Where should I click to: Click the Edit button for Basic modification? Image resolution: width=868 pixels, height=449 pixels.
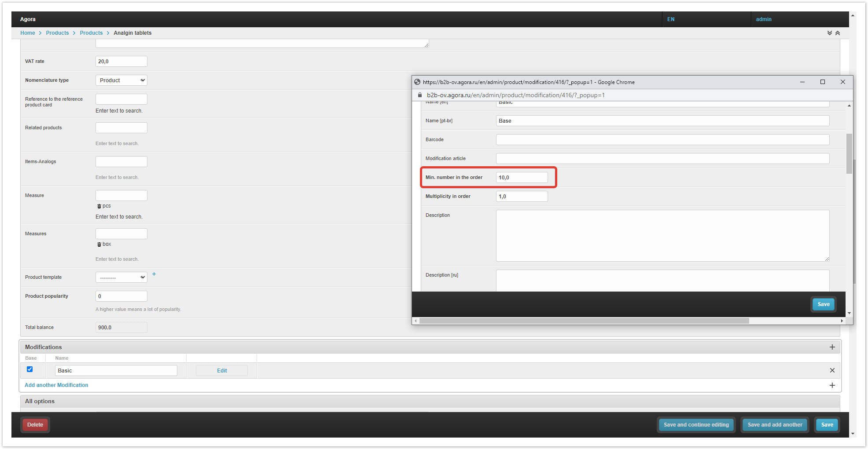tap(222, 371)
